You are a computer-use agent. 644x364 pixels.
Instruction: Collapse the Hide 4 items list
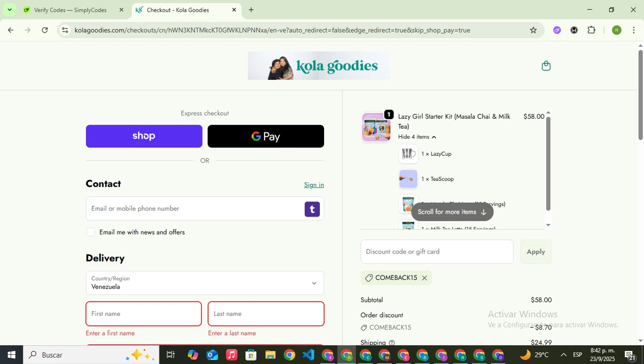pyautogui.click(x=417, y=137)
